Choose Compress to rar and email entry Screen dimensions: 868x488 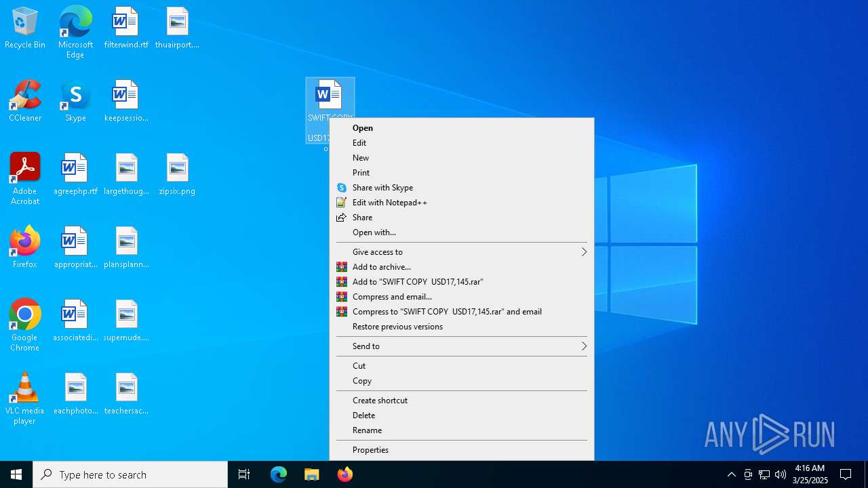462,312
